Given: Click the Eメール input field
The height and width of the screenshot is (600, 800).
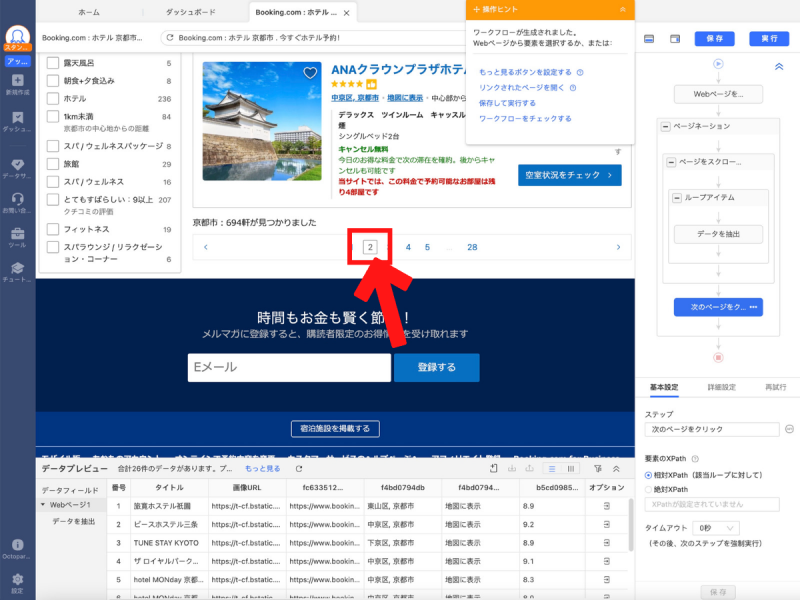Looking at the screenshot, I should point(289,367).
